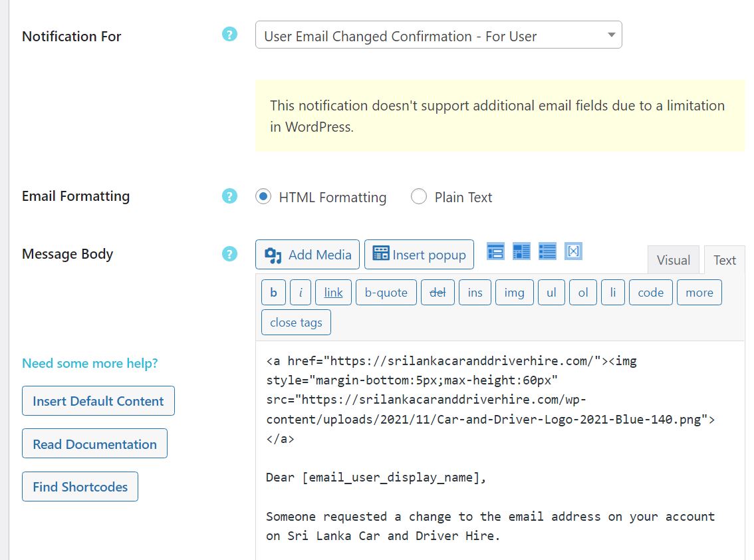Open the Read Documentation link
This screenshot has height=560, width=754.
(x=94, y=444)
